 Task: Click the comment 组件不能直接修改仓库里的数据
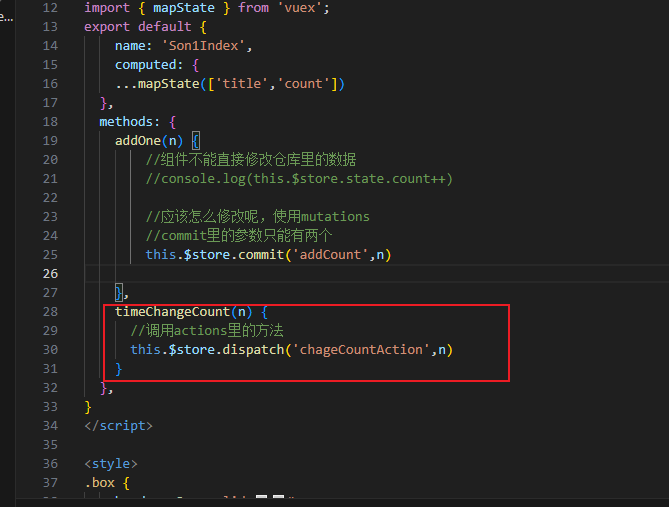click(250, 160)
